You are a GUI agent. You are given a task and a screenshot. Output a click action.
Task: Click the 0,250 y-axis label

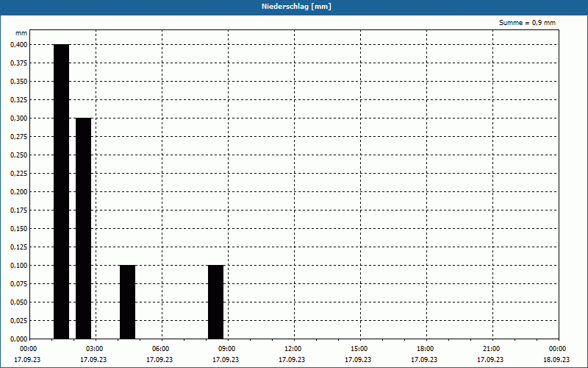click(x=19, y=155)
